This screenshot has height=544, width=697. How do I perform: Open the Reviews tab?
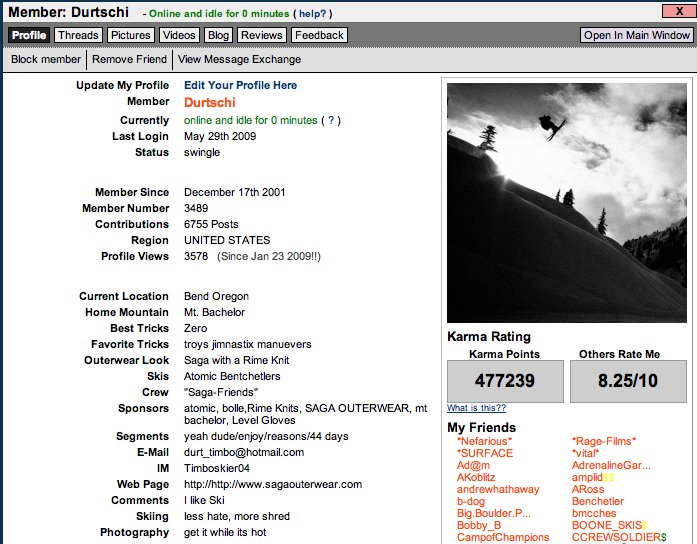(262, 35)
